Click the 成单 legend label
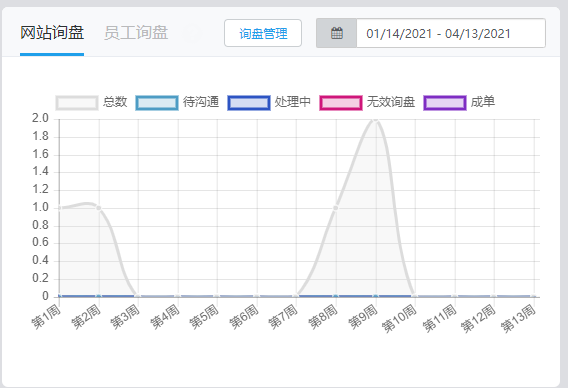The width and height of the screenshot is (568, 388). (x=483, y=102)
